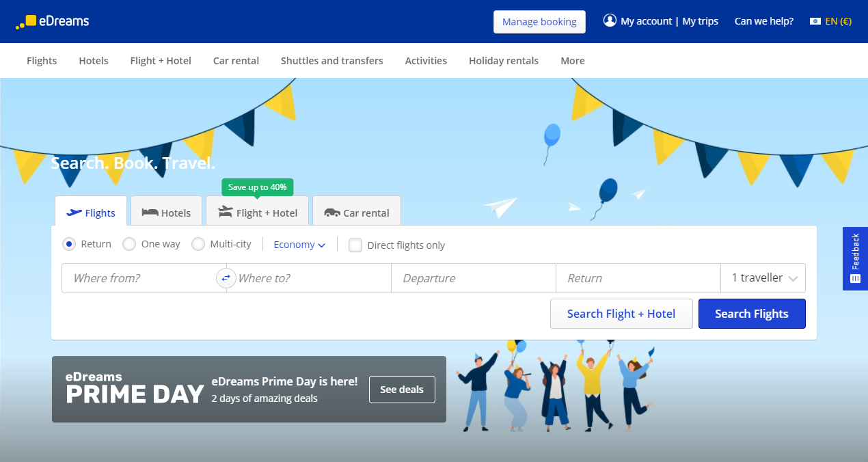Open the More navigation menu

point(573,60)
